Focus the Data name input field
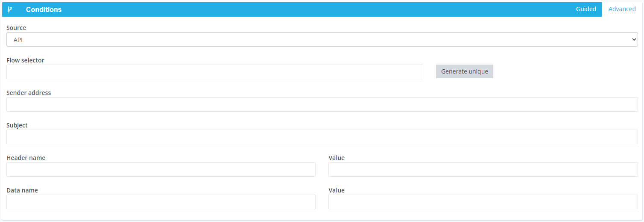This screenshot has width=644, height=222. (x=161, y=202)
